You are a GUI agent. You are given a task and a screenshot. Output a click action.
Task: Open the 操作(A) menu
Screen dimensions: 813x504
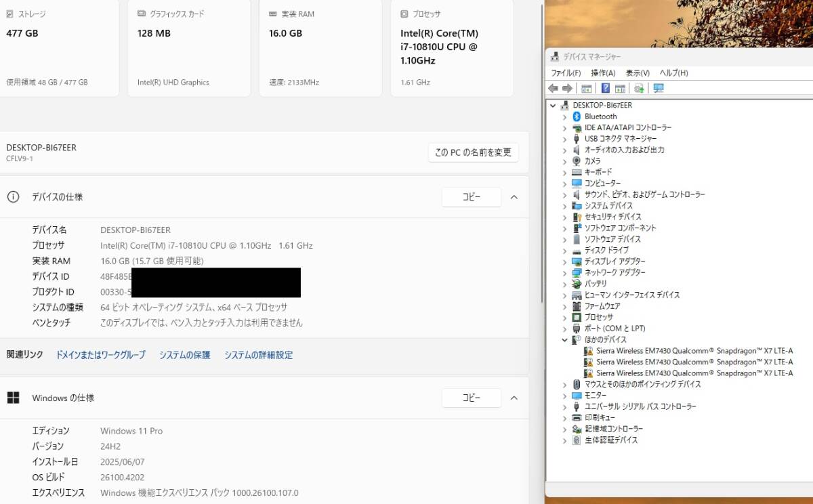[603, 73]
